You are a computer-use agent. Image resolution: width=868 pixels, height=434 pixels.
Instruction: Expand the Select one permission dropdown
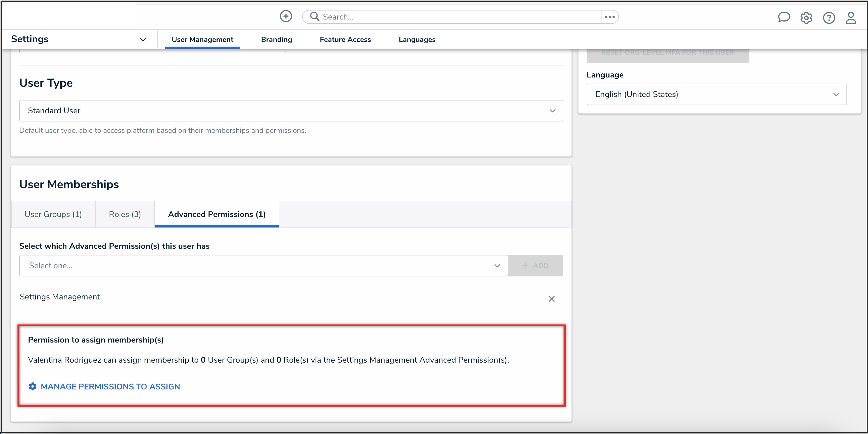tap(263, 266)
